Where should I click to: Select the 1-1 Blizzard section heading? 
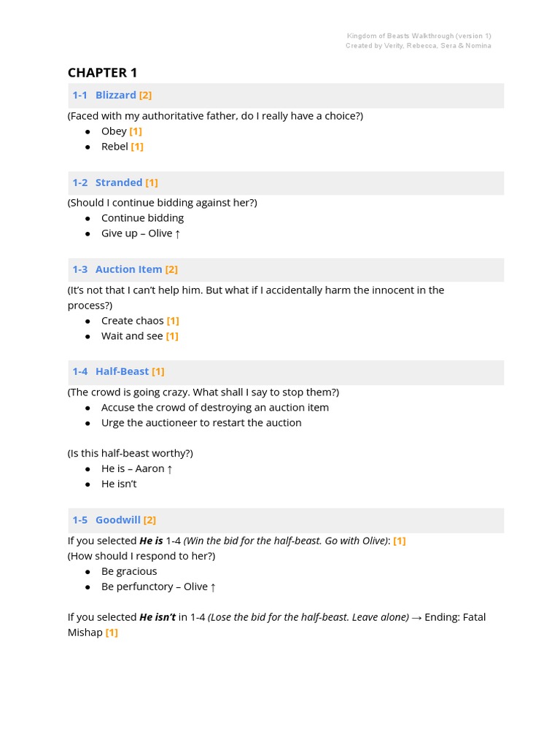[x=112, y=95]
